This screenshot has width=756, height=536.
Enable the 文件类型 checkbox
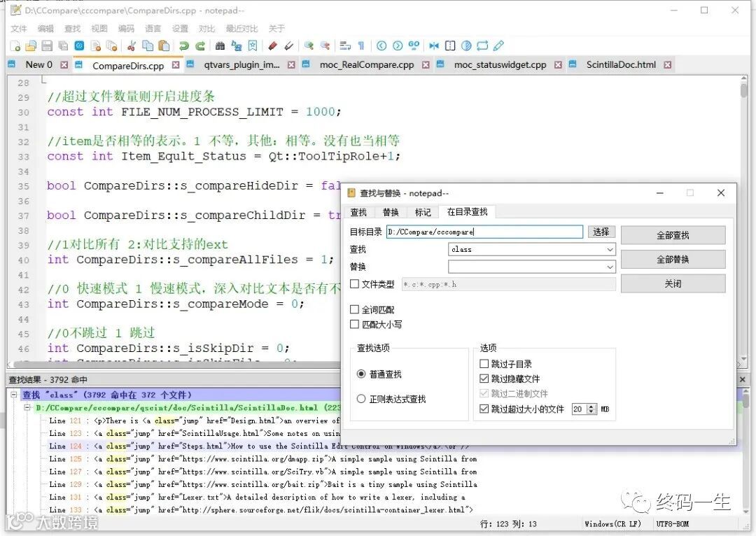pyautogui.click(x=354, y=284)
